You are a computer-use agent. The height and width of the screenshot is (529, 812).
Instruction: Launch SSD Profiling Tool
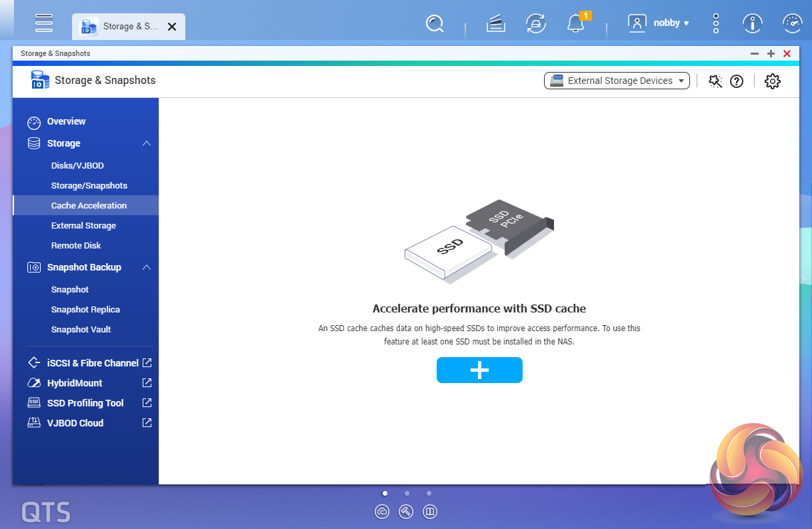(85, 403)
